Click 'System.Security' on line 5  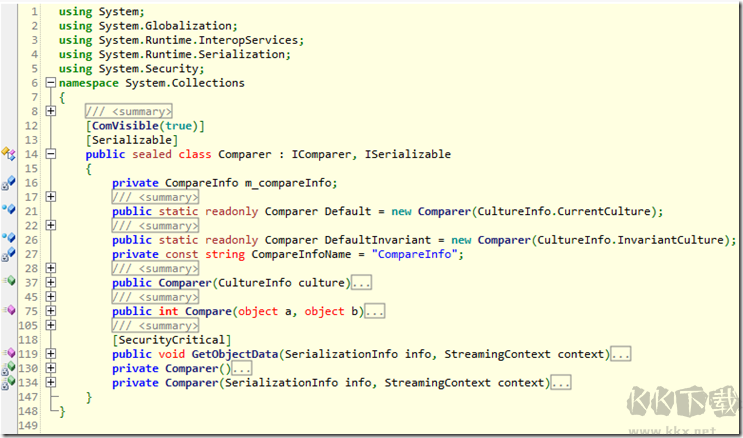pyautogui.click(x=148, y=69)
